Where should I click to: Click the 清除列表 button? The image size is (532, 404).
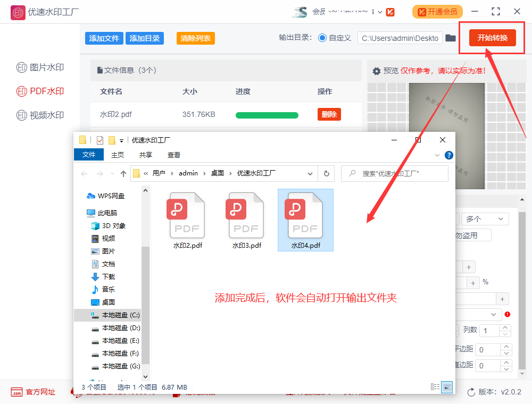(x=195, y=38)
